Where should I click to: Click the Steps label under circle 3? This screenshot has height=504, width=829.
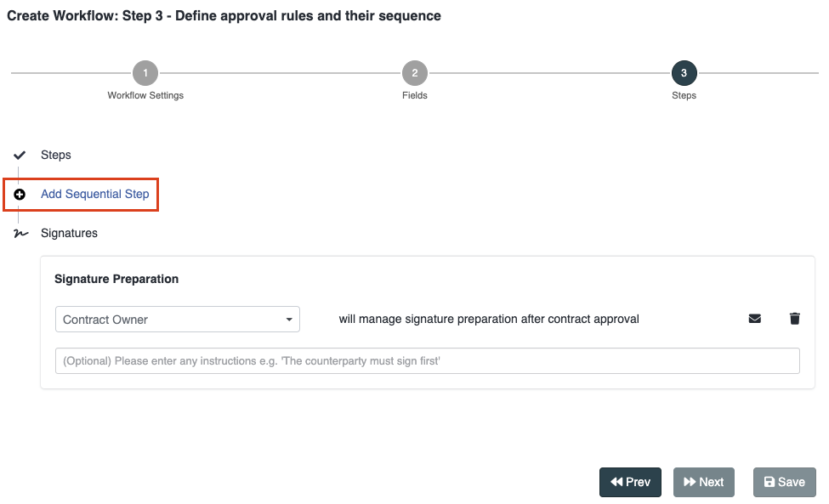(684, 95)
